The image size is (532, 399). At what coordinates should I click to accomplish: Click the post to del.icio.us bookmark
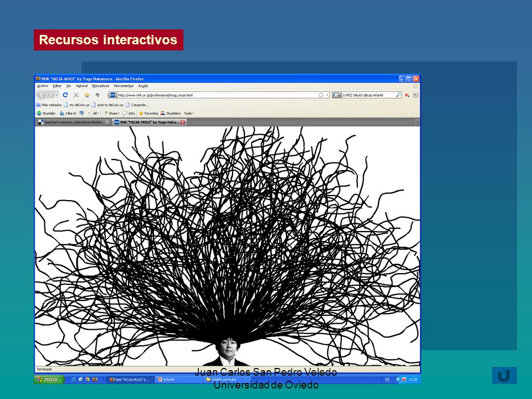click(x=108, y=105)
